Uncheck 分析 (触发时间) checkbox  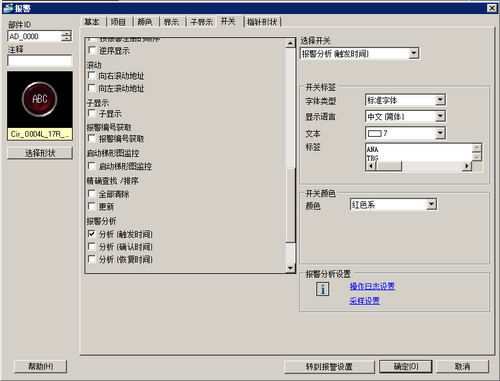click(92, 234)
